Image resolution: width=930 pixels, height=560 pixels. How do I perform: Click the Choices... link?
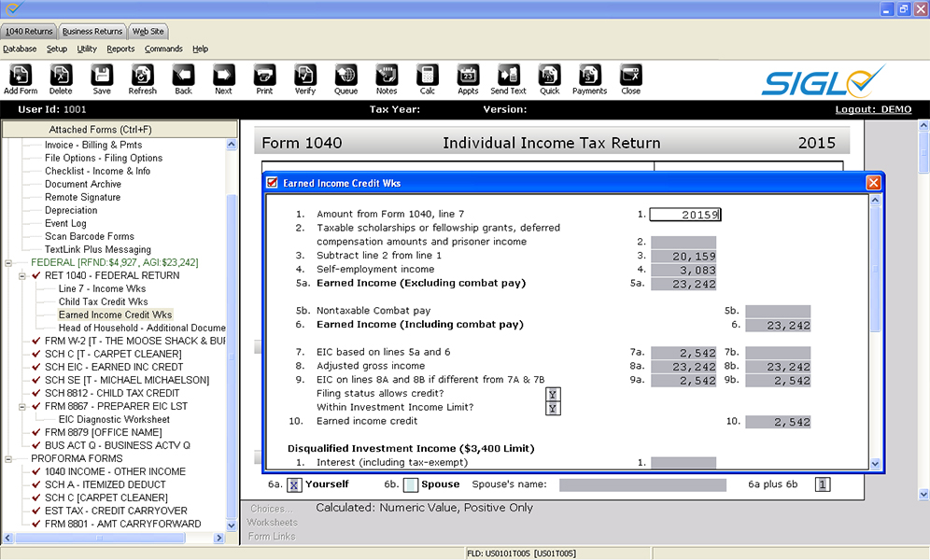click(271, 509)
